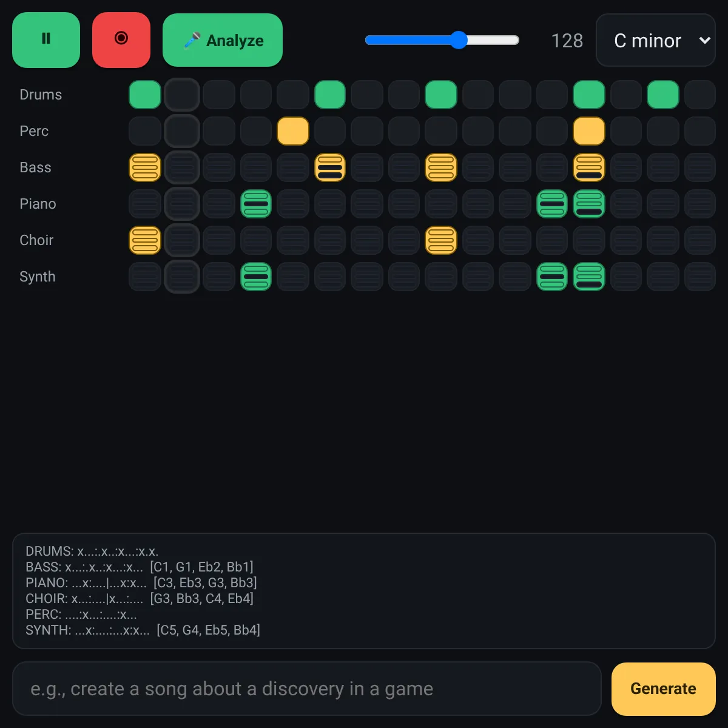Click the first green Piano note cell
Image resolution: width=728 pixels, height=728 pixels.
(x=256, y=204)
